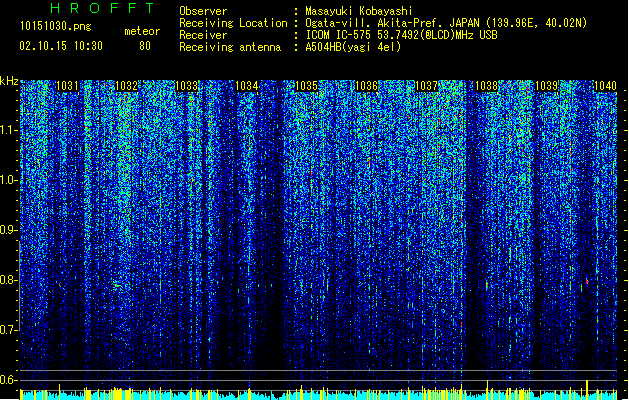Click the 0.8 kHz axis tick label

tap(9, 280)
